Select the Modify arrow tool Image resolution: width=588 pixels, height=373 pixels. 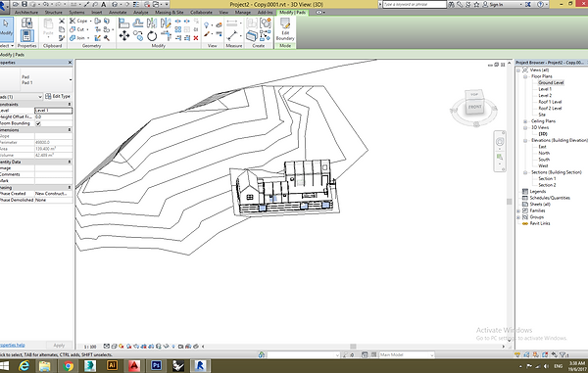[6, 28]
